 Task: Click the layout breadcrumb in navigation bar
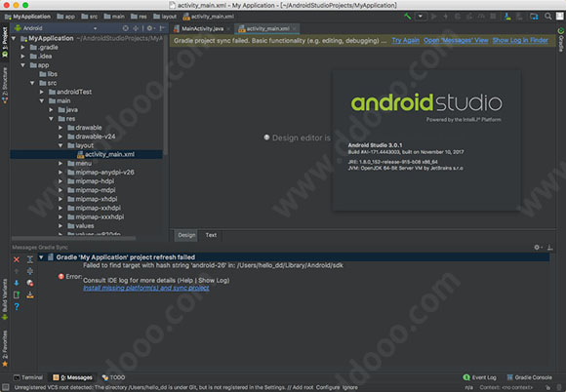165,17
